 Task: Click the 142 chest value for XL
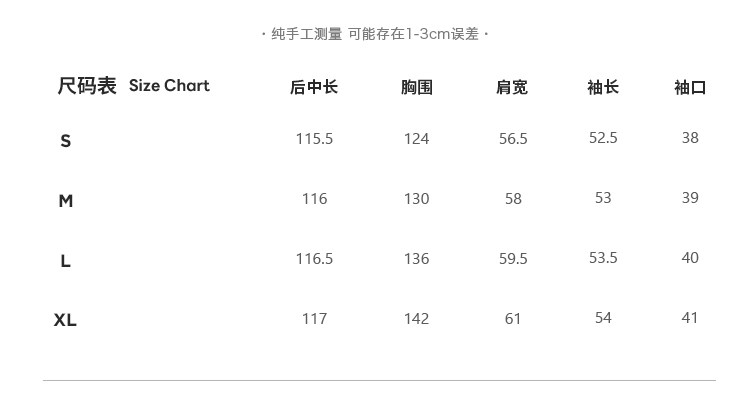(x=416, y=319)
